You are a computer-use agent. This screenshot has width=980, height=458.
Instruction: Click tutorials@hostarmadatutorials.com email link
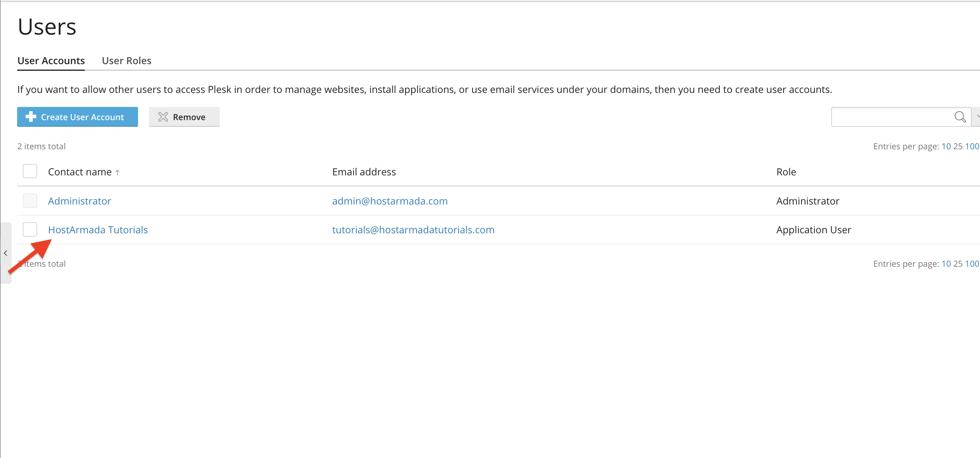point(413,230)
